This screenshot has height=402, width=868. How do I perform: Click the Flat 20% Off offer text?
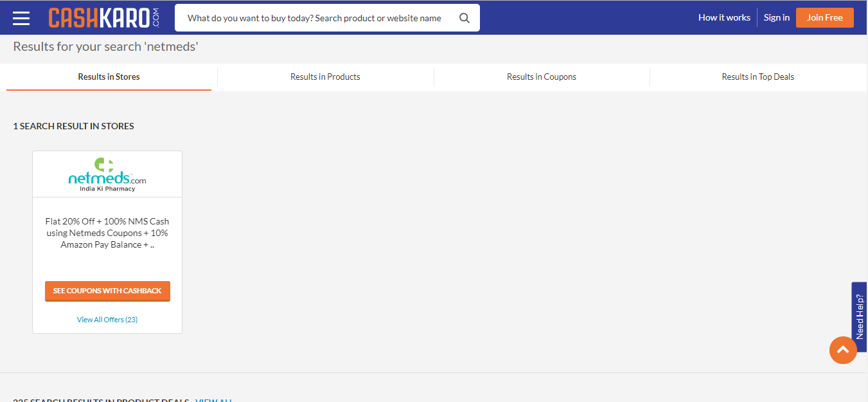click(x=107, y=233)
